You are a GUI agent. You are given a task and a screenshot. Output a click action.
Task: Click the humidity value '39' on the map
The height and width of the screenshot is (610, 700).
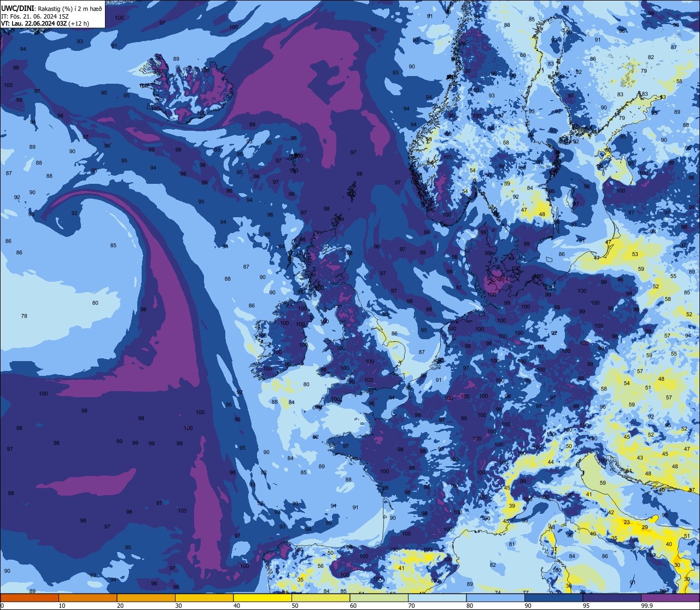click(512, 506)
